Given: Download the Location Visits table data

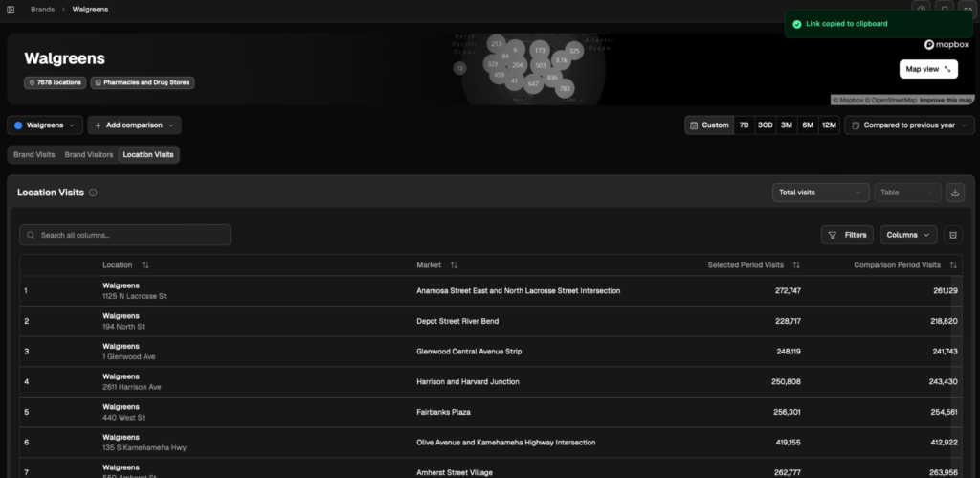Looking at the screenshot, I should coord(954,193).
